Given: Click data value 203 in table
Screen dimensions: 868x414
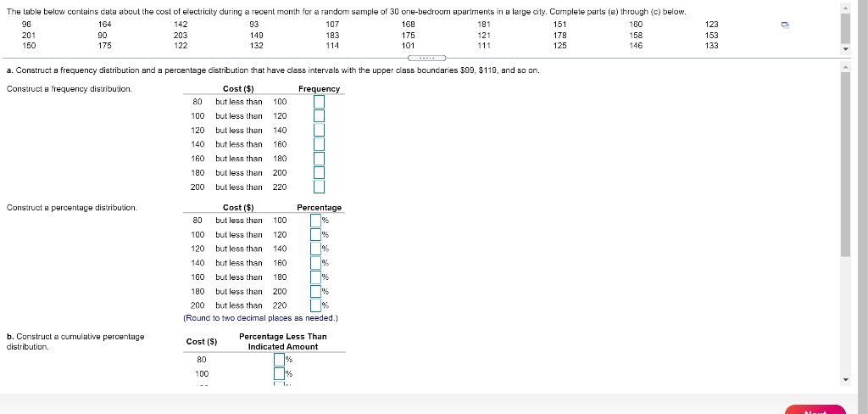Looking at the screenshot, I should click(x=181, y=35).
